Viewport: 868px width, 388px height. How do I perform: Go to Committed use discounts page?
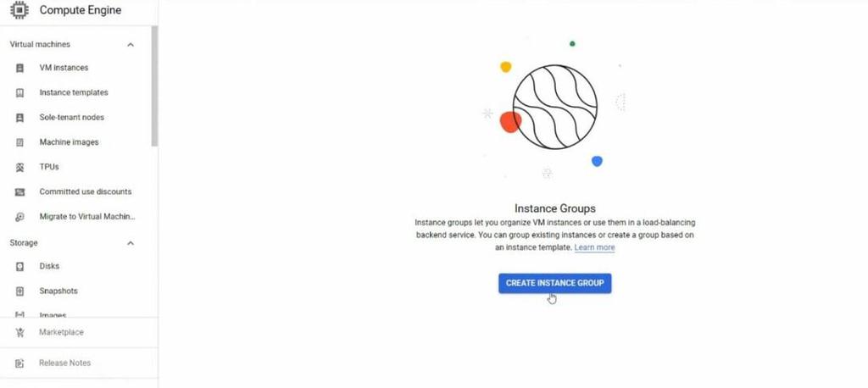tap(86, 191)
